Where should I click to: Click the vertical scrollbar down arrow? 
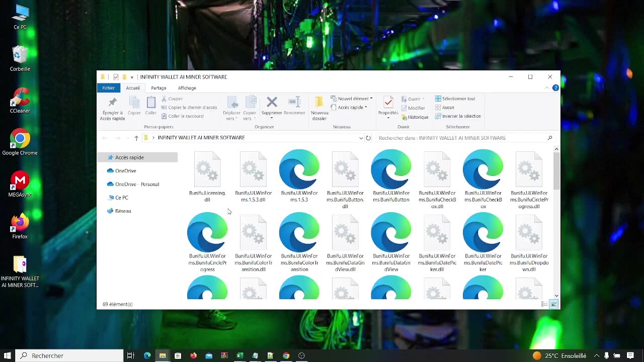(556, 296)
